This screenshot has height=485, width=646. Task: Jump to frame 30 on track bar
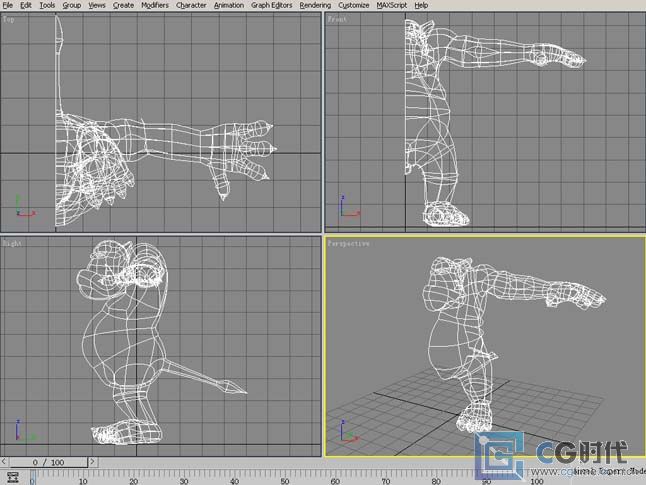tap(184, 480)
